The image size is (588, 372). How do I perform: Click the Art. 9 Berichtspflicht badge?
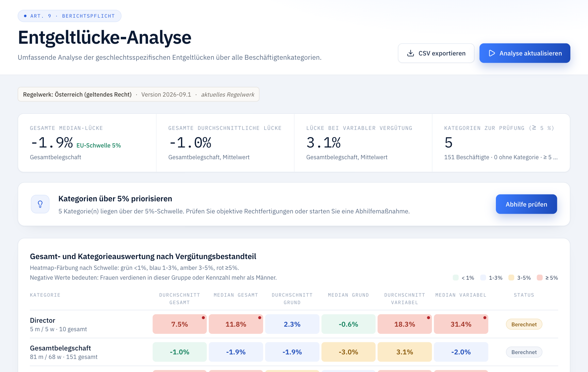pyautogui.click(x=70, y=16)
